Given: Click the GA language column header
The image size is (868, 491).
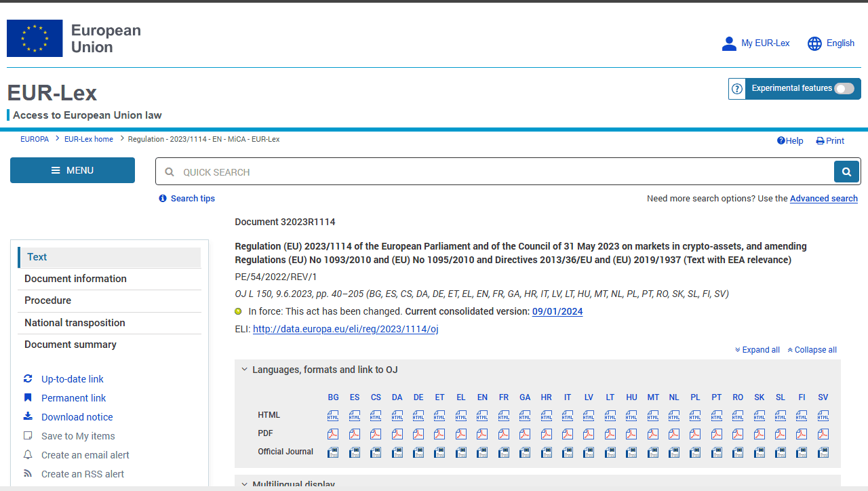Looking at the screenshot, I should coord(525,397).
